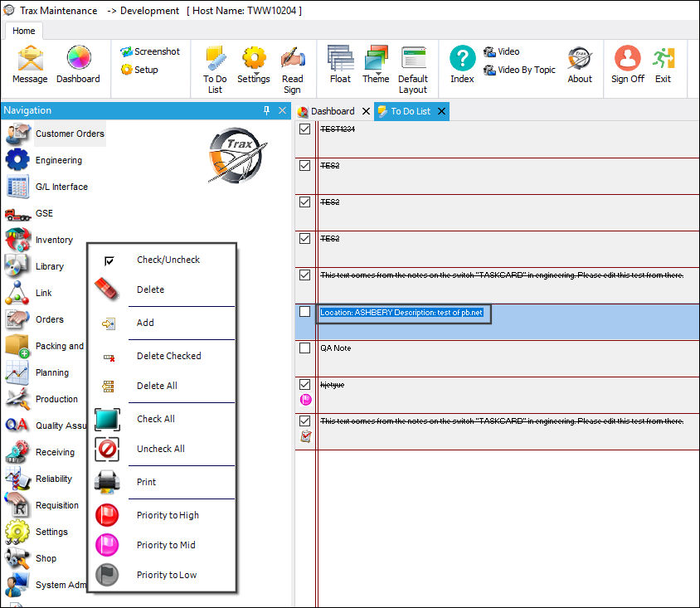Open Video By Topic item
700x608 pixels.
coord(520,70)
